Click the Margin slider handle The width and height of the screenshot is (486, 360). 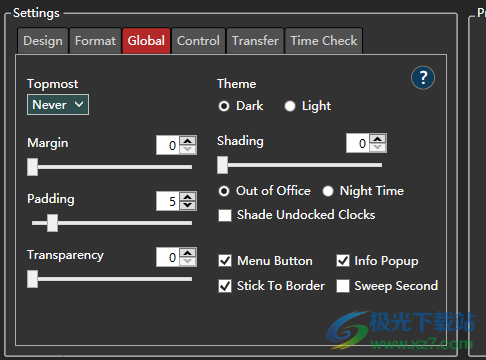point(32,167)
